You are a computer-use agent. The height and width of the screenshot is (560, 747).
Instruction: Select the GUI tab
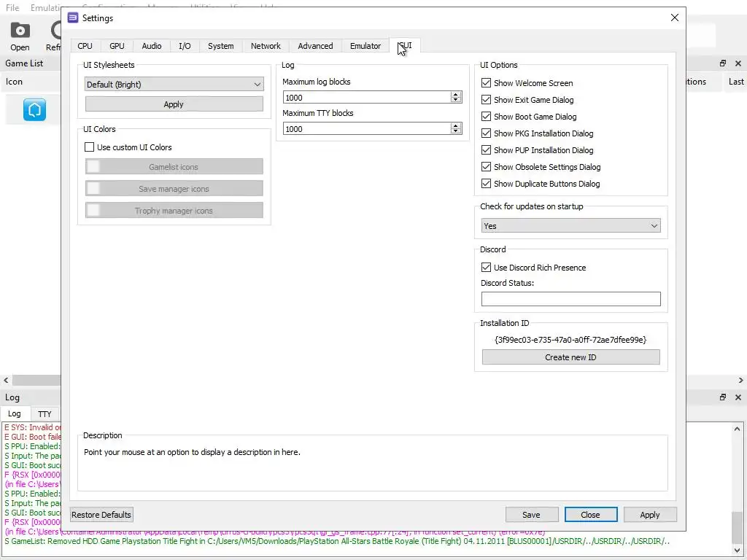(404, 45)
